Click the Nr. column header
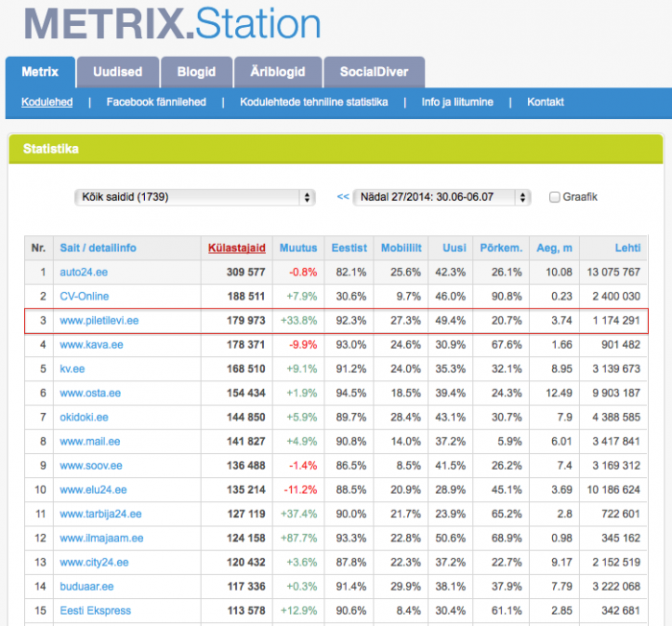Image resolution: width=672 pixels, height=626 pixels. coord(38,248)
